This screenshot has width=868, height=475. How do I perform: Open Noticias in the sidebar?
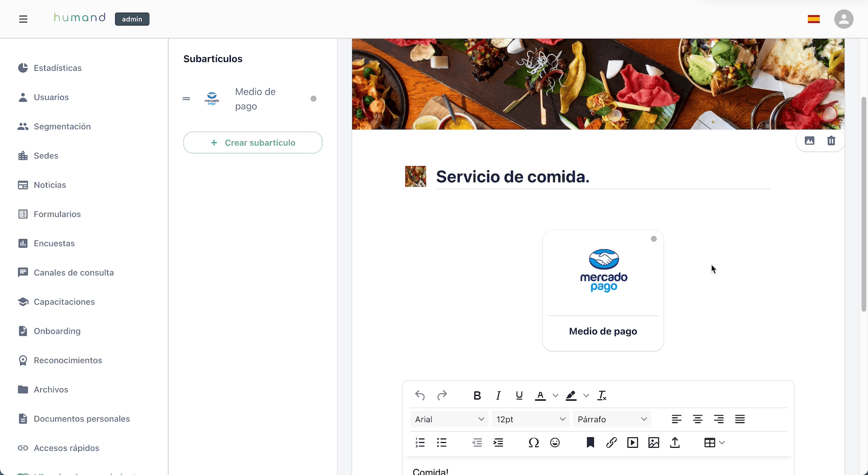pos(50,185)
